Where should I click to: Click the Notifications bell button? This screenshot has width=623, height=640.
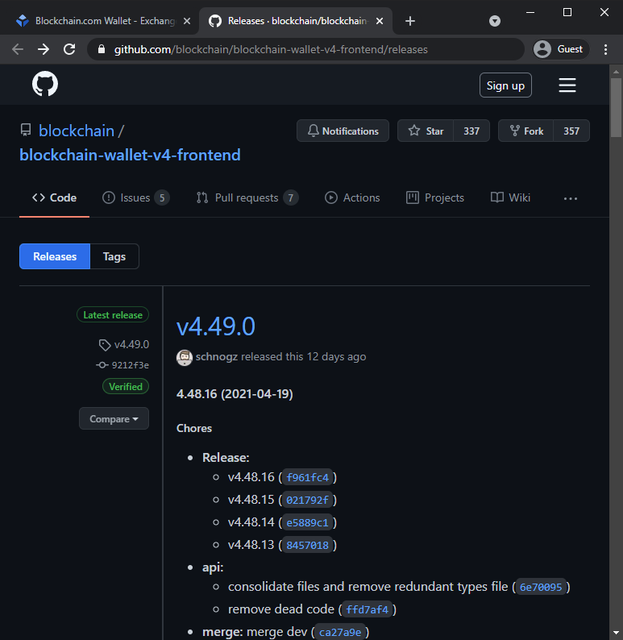pyautogui.click(x=342, y=131)
